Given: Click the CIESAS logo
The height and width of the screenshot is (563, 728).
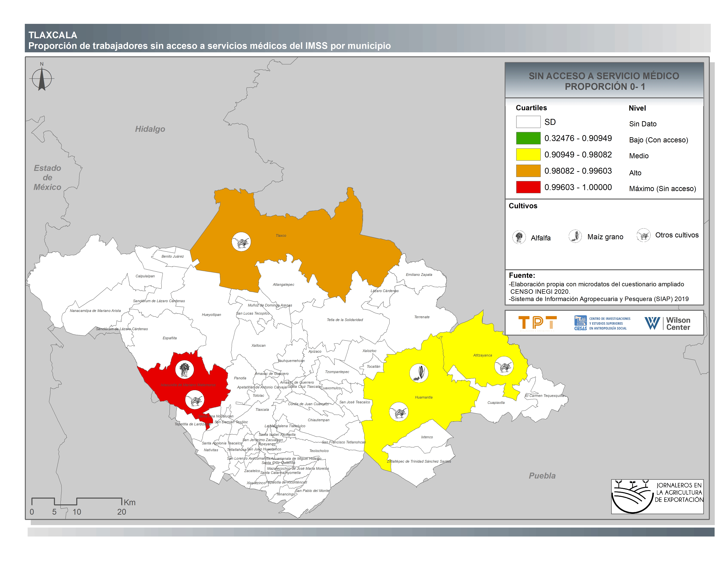Looking at the screenshot, I should point(602,323).
